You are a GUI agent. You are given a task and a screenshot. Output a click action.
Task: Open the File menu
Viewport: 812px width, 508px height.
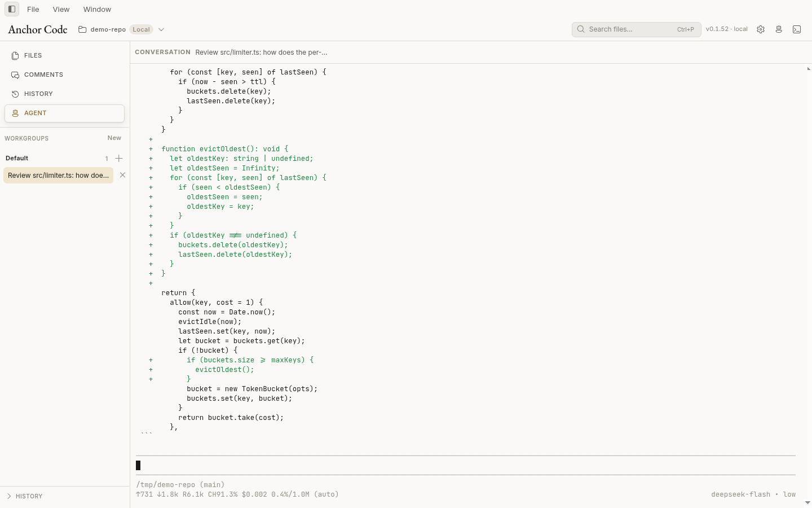coord(33,9)
